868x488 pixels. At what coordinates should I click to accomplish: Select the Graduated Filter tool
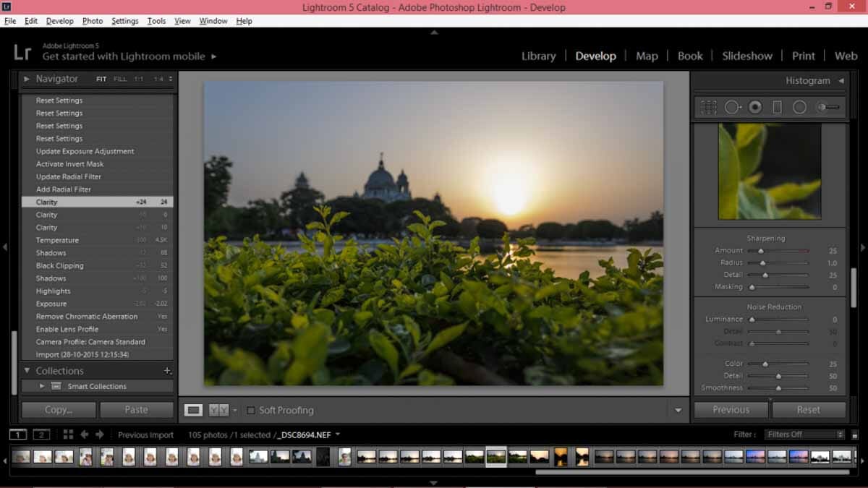(778, 107)
